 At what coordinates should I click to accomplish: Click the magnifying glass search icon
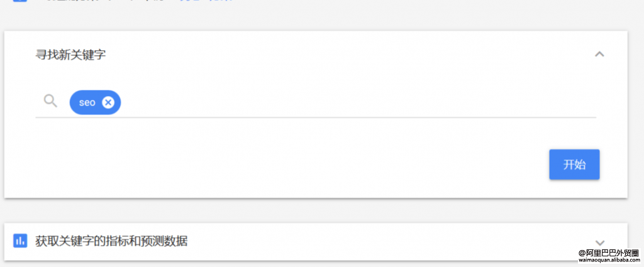(x=50, y=101)
